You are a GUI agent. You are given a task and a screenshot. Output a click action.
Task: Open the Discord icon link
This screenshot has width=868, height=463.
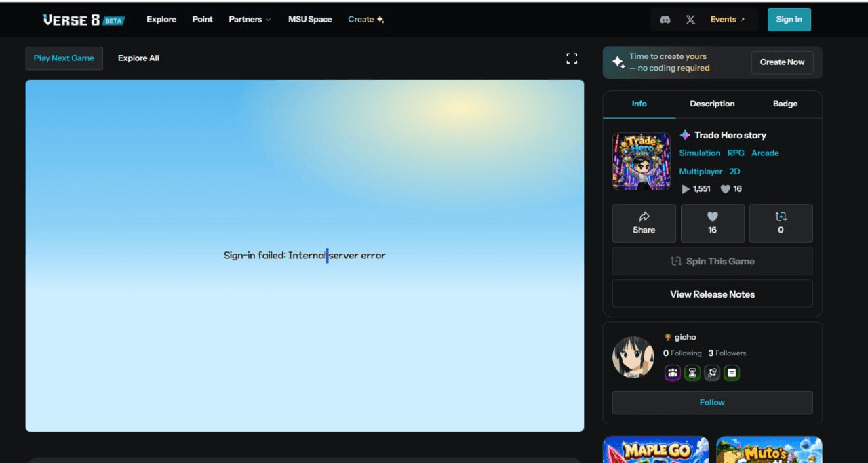tap(665, 20)
